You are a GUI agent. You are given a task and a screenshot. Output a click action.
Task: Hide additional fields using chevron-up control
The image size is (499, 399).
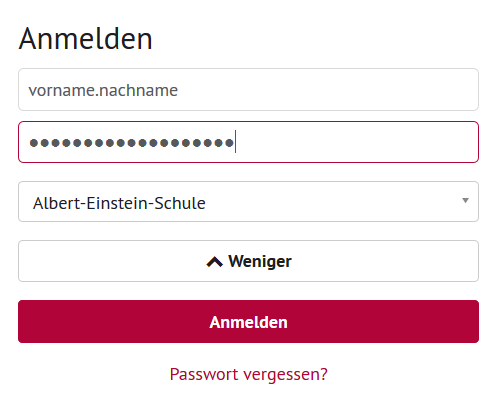coord(214,262)
